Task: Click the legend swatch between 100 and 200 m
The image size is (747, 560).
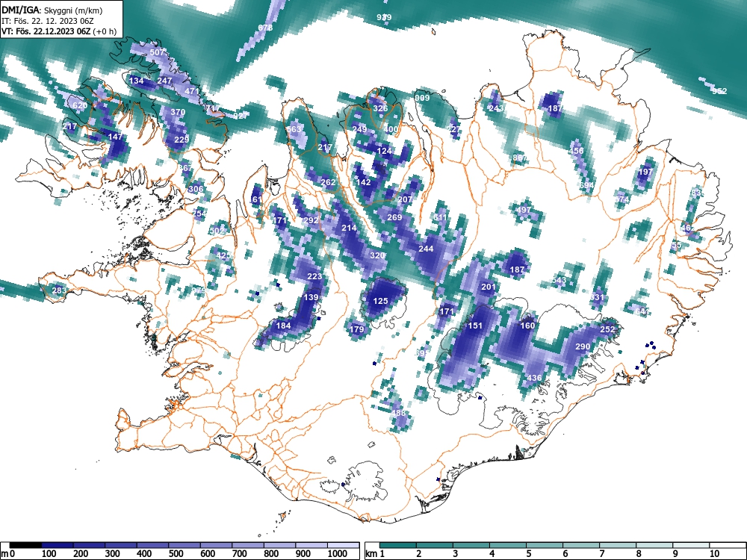Action: click(x=58, y=545)
